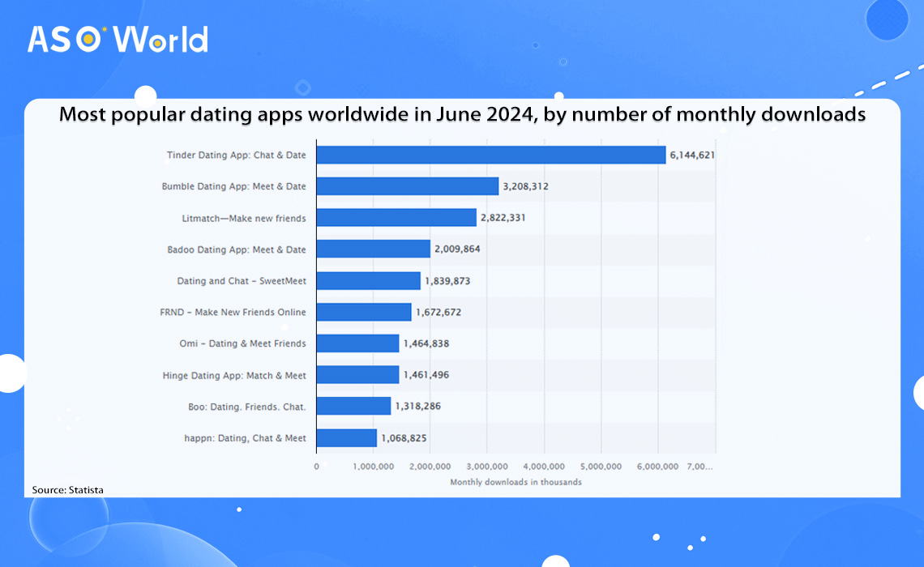Click the label "Hinge Dating App: Match & Meet"
The width and height of the screenshot is (924, 567).
tap(234, 375)
